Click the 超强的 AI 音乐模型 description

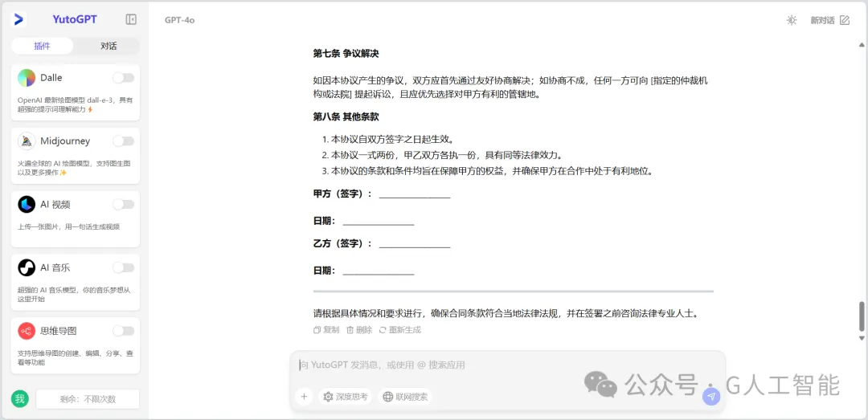tap(74, 295)
